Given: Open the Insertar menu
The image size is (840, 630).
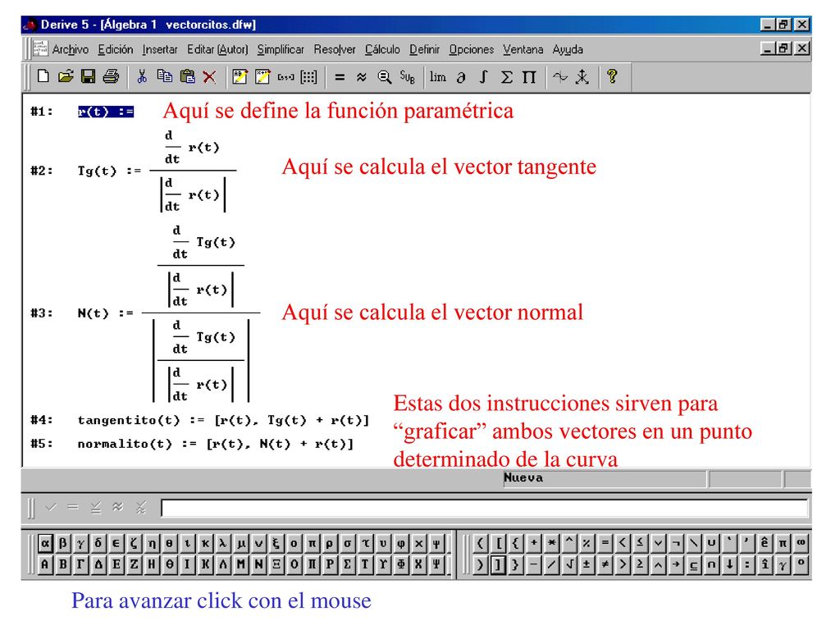Looking at the screenshot, I should tap(160, 49).
